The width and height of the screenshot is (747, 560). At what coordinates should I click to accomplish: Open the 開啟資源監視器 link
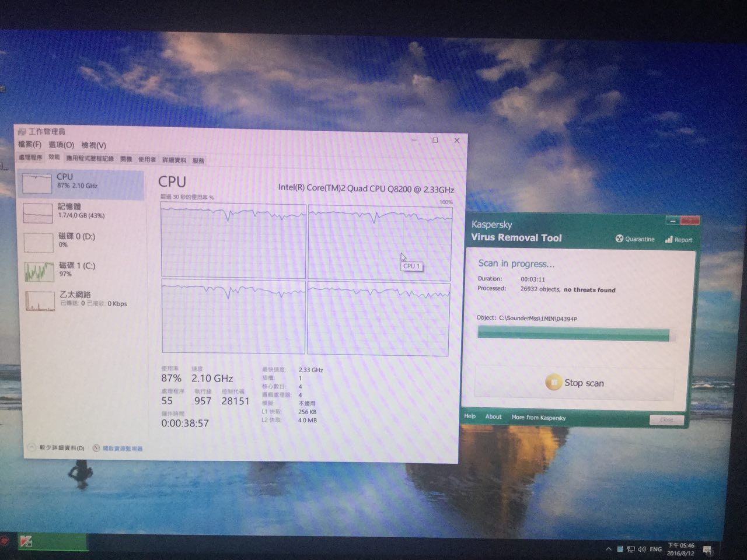(x=123, y=449)
